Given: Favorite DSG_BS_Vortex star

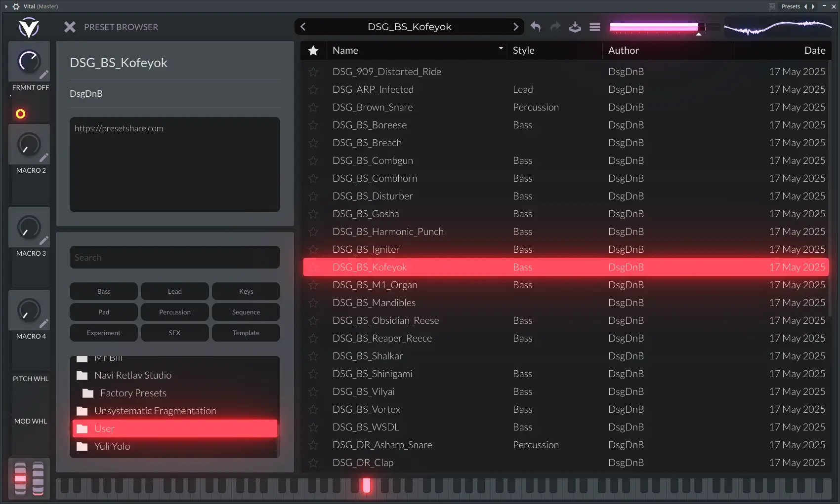Looking at the screenshot, I should click(313, 409).
